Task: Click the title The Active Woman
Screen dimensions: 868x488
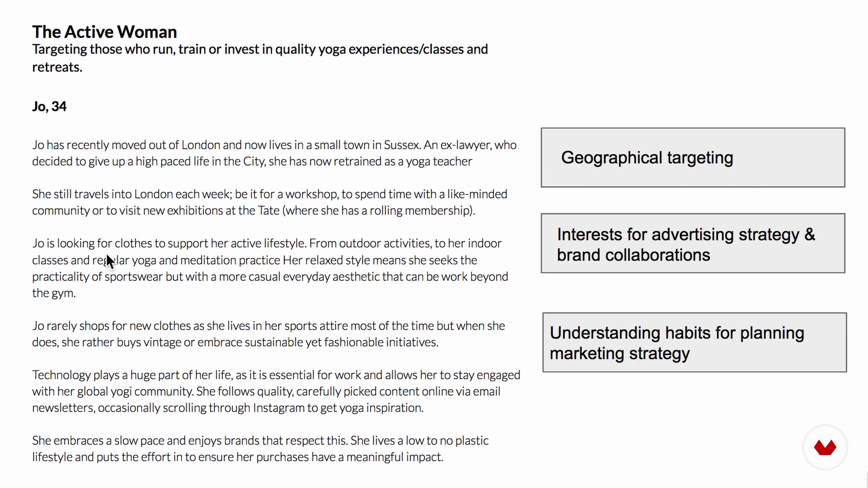Action: [x=104, y=32]
